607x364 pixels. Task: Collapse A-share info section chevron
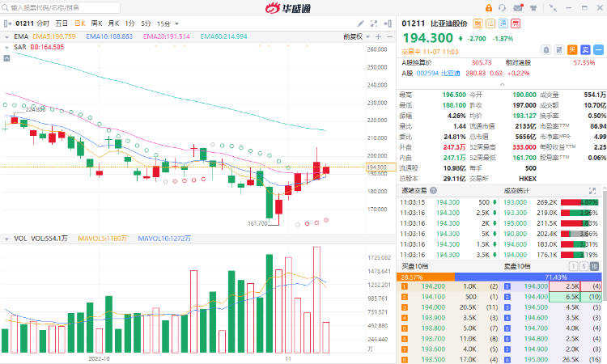pos(502,84)
